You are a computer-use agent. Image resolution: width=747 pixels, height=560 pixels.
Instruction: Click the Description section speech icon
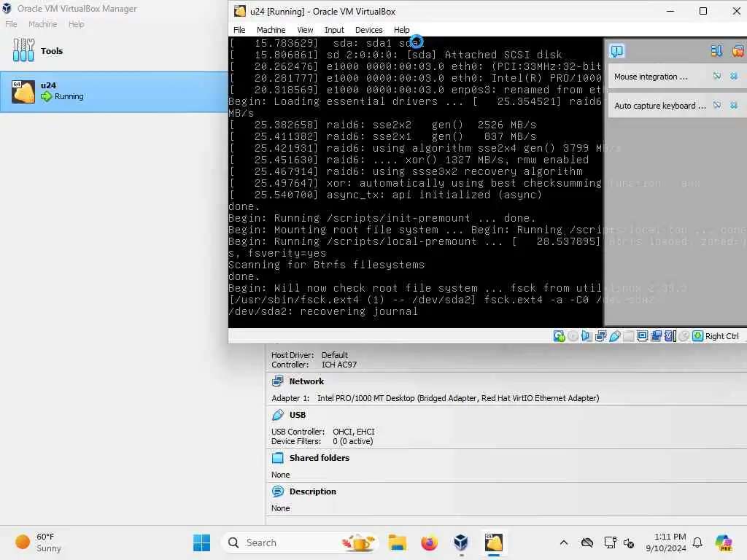[x=278, y=491]
